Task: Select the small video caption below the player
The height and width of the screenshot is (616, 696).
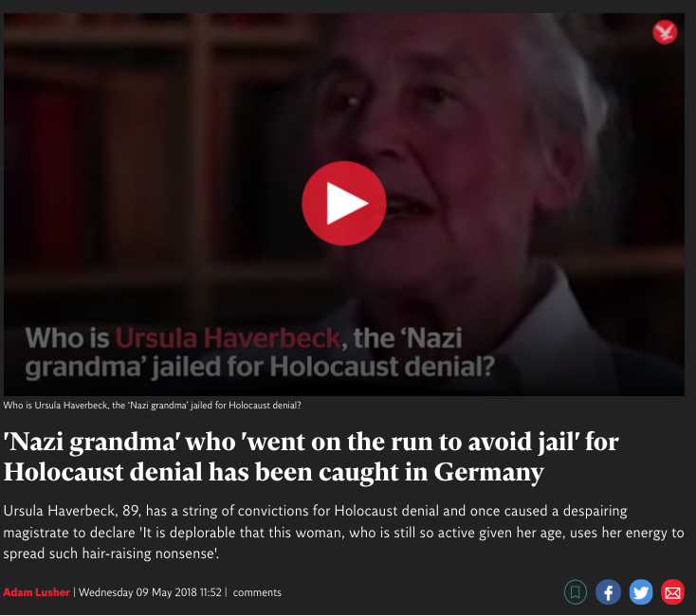Action: tap(153, 406)
